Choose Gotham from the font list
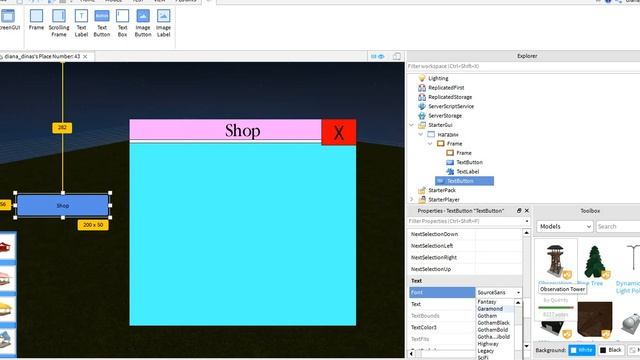640x360 pixels. 487,316
